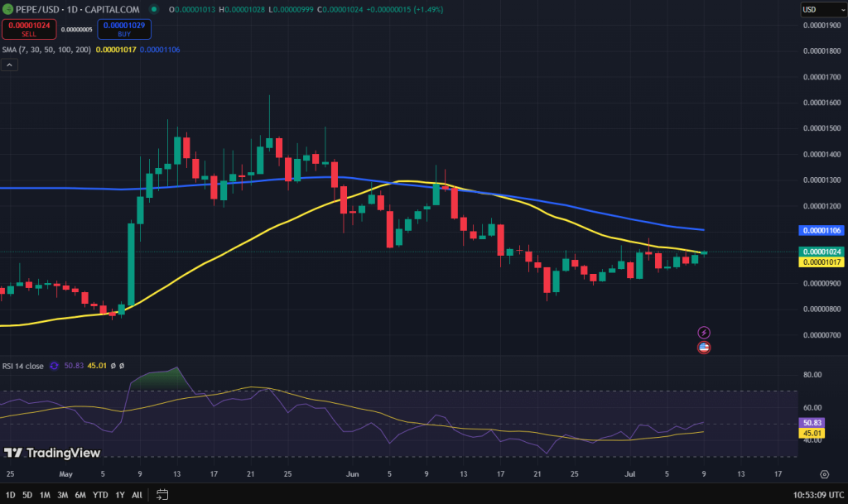Image resolution: width=848 pixels, height=504 pixels.
Task: Select the 1M time range
Action: tap(45, 495)
